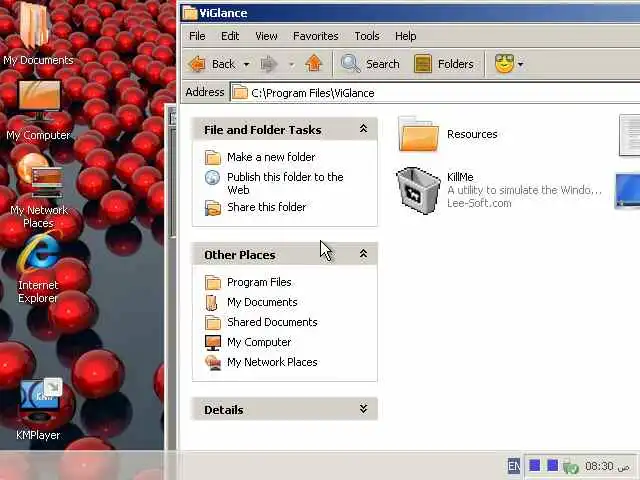Go up one folder level
The width and height of the screenshot is (640, 480).
[x=313, y=64]
